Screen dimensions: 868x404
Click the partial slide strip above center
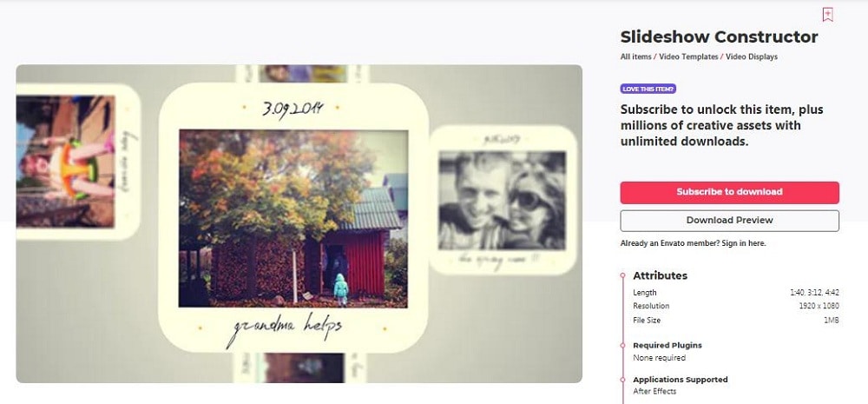(302, 74)
